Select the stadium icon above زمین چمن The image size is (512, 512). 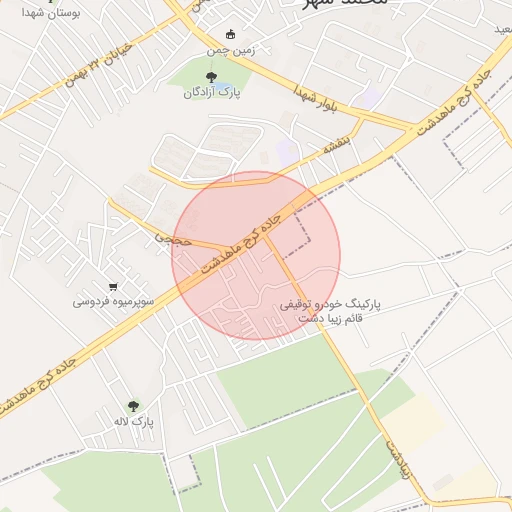(230, 34)
